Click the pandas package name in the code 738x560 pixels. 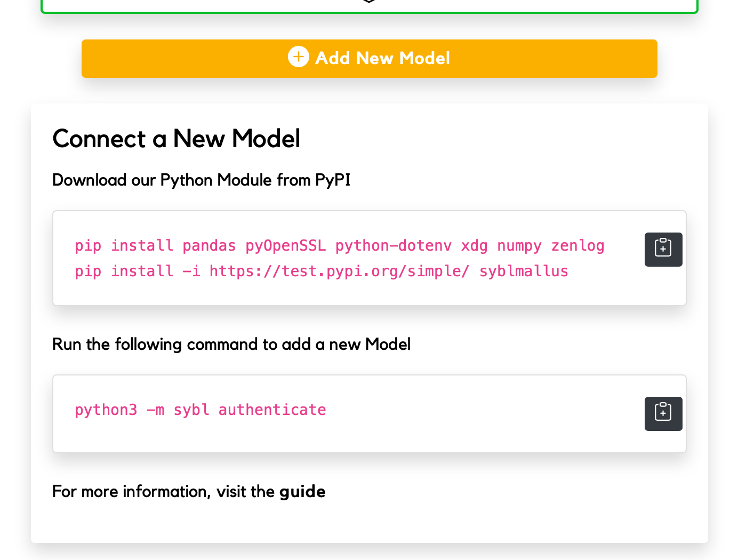(x=208, y=246)
